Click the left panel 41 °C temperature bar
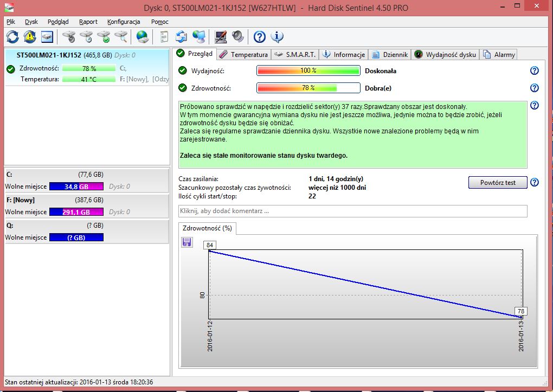Screen dimensions: 553x392 click(x=89, y=79)
